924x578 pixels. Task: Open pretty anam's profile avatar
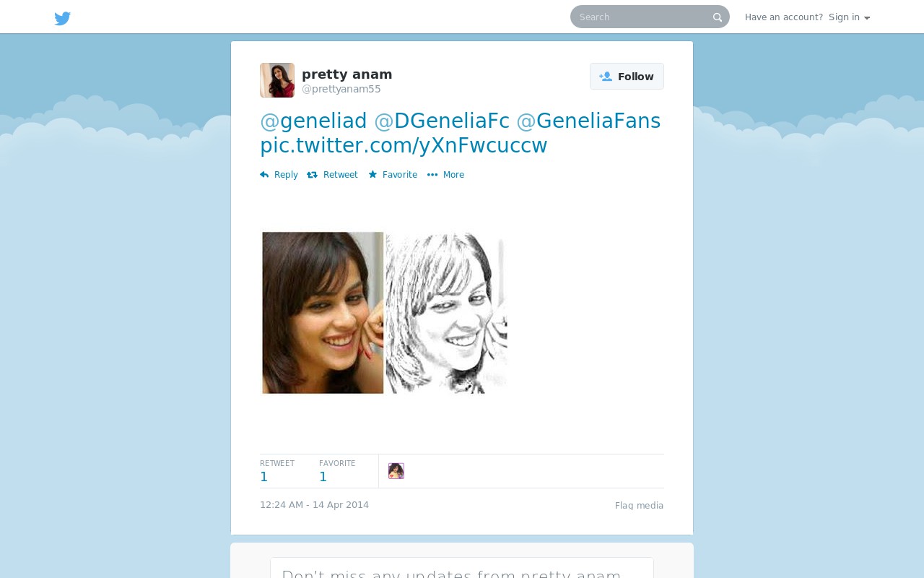[x=277, y=80]
